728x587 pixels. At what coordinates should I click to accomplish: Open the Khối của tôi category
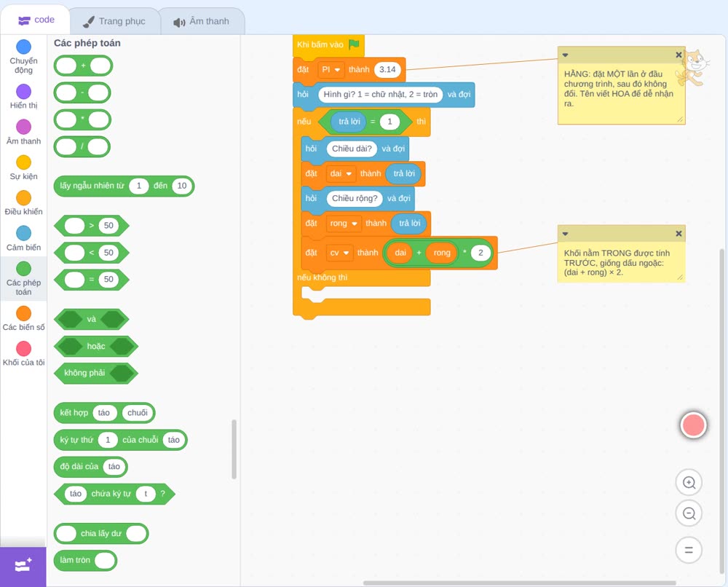point(24,354)
